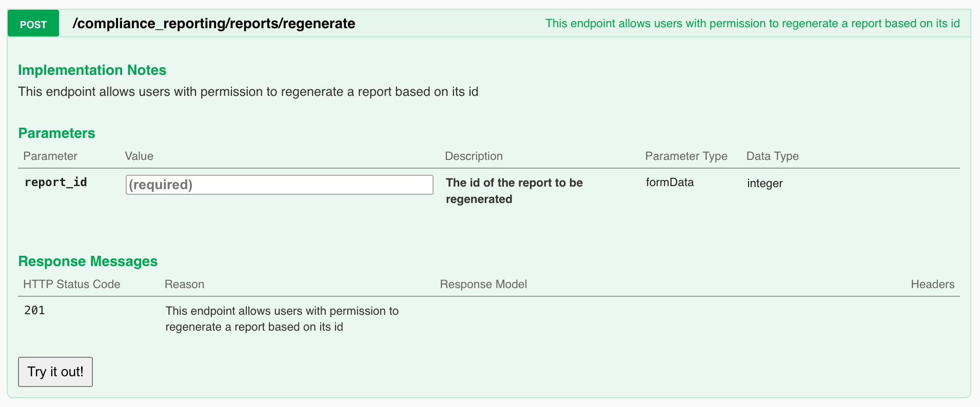The image size is (980, 407).
Task: Click the integer data type label
Action: [x=765, y=183]
